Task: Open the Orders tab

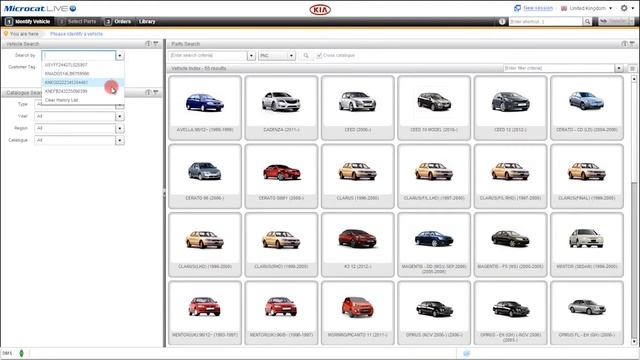Action: tap(118, 21)
